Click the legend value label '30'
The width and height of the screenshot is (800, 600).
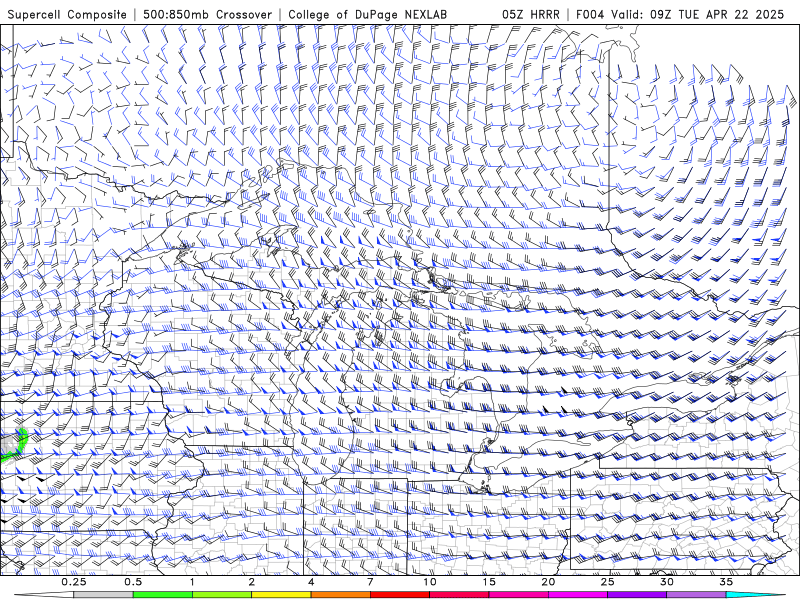tap(666, 582)
